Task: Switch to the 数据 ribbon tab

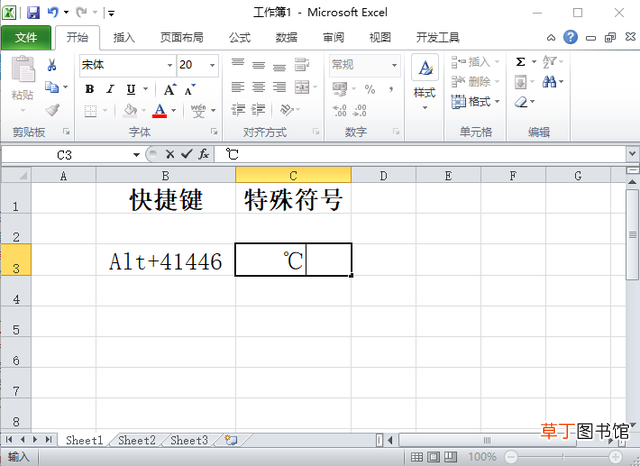Action: pyautogui.click(x=286, y=38)
